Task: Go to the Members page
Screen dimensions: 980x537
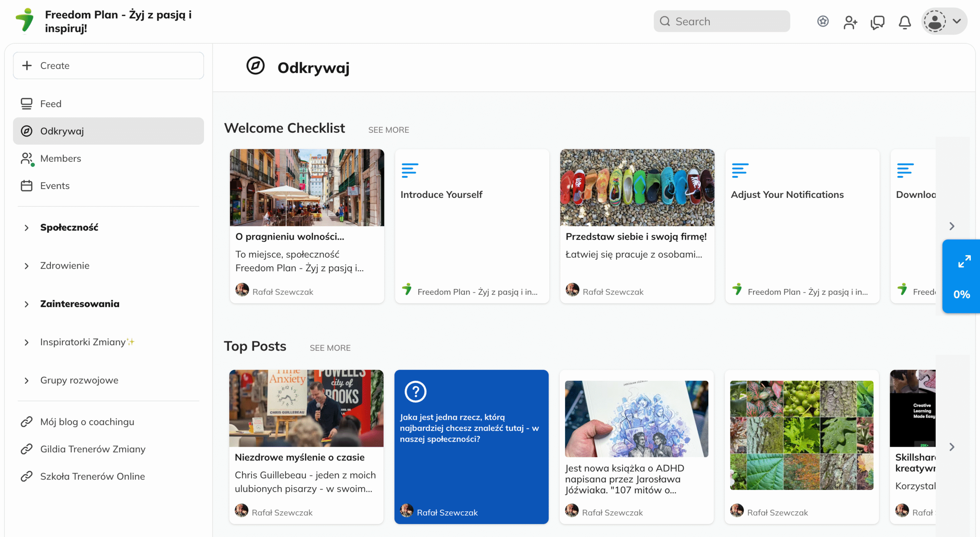Action: point(60,158)
